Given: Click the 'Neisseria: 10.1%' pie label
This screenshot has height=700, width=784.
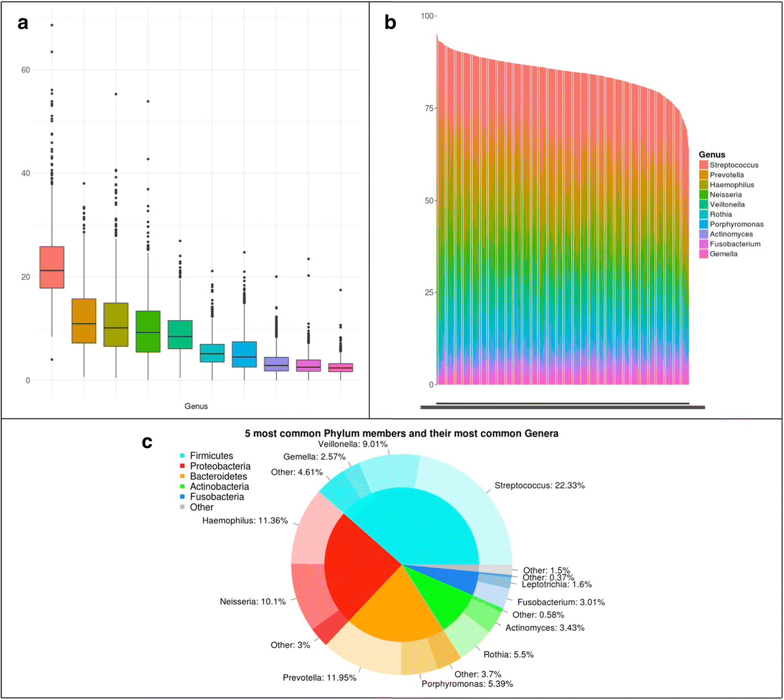Looking at the screenshot, I should point(253,602).
